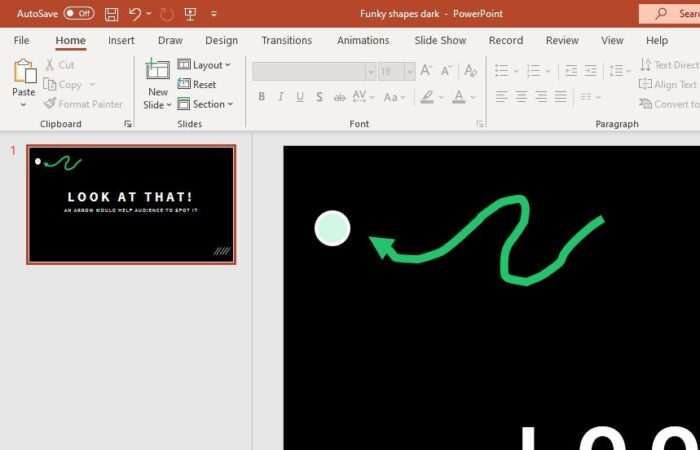
Task: Open Customize Quick Access Toolbar dropdown
Action: 213,14
